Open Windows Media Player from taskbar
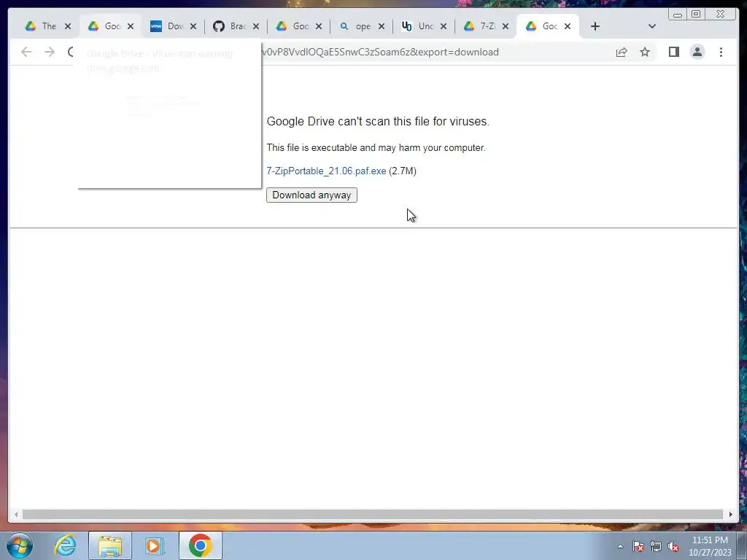This screenshot has width=747, height=560. 155,545
